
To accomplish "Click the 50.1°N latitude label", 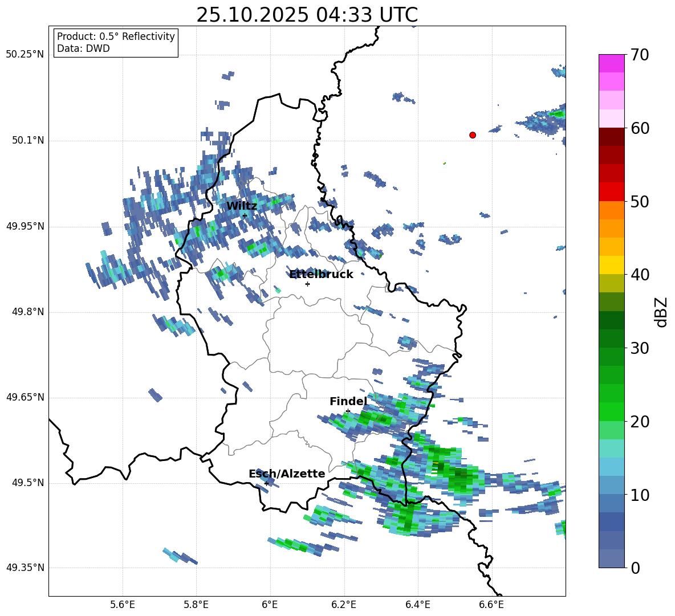I will point(28,140).
